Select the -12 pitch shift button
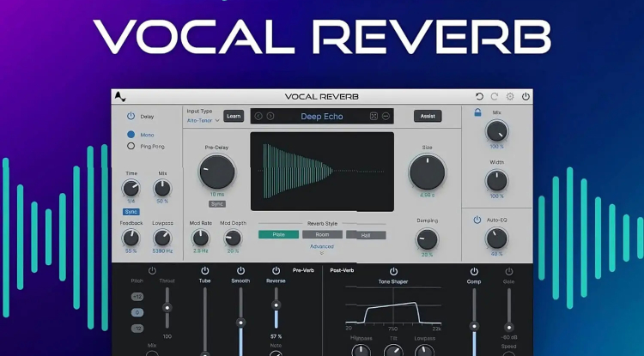The height and width of the screenshot is (356, 644). point(137,329)
